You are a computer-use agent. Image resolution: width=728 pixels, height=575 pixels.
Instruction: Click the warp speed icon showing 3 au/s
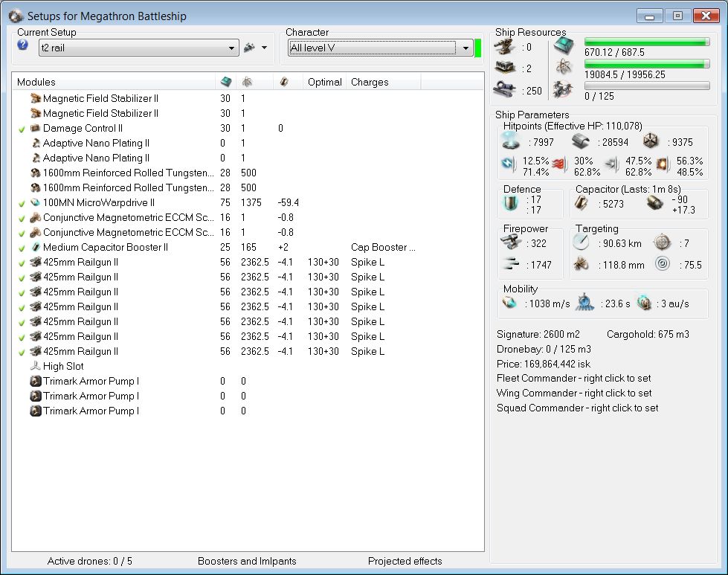(x=645, y=302)
